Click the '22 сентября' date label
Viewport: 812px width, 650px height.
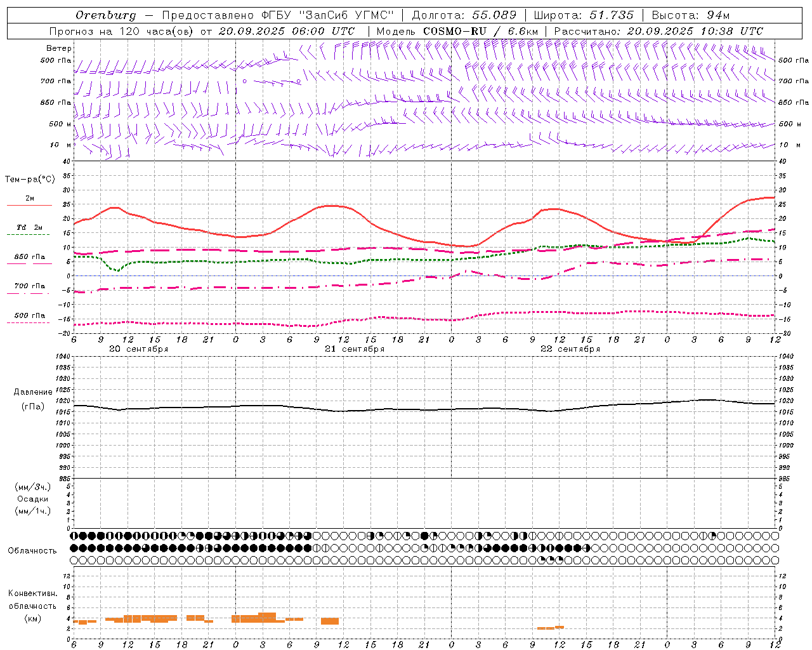pos(570,349)
